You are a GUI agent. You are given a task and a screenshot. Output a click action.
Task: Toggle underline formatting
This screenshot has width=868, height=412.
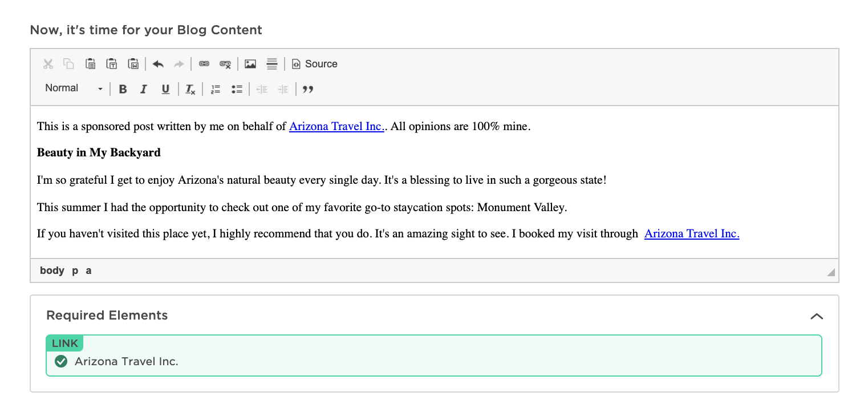165,89
